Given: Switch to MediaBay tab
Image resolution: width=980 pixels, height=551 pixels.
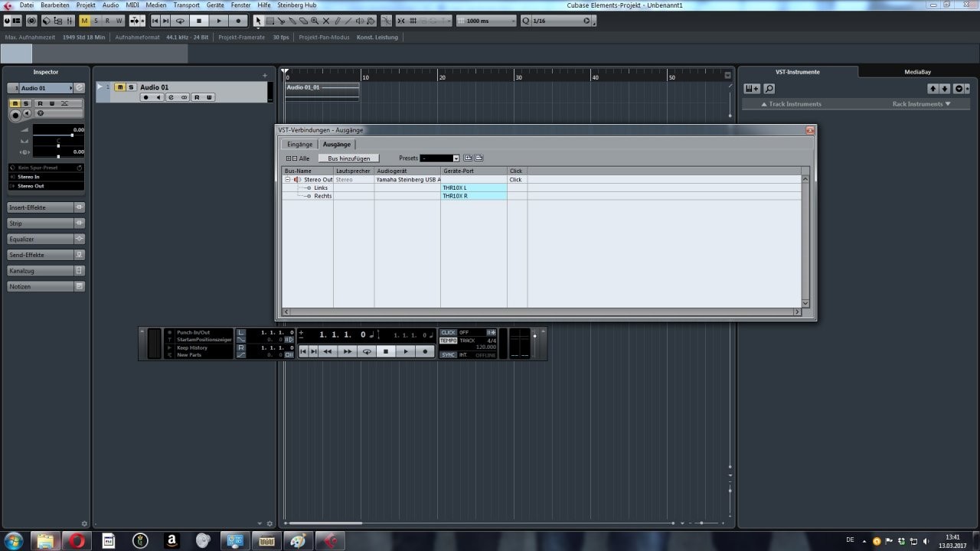Looking at the screenshot, I should pyautogui.click(x=917, y=72).
